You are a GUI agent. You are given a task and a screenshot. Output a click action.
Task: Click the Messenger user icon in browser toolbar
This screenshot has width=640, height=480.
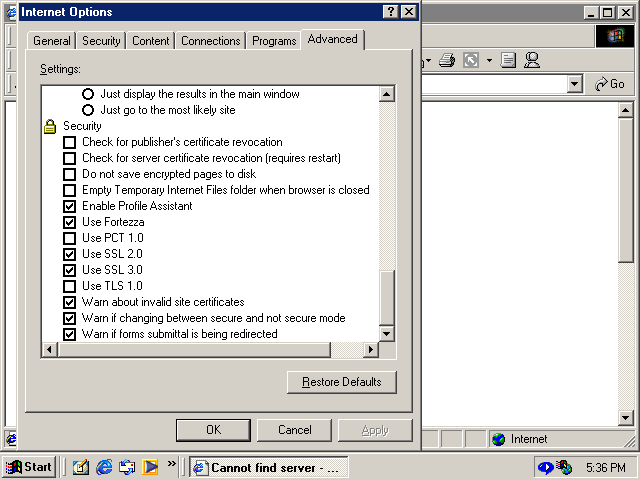[x=532, y=60]
